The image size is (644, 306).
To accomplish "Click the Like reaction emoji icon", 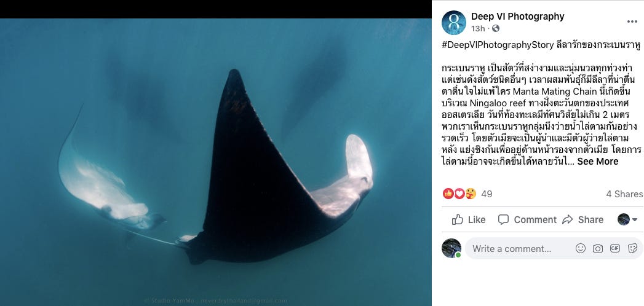I will tap(448, 194).
